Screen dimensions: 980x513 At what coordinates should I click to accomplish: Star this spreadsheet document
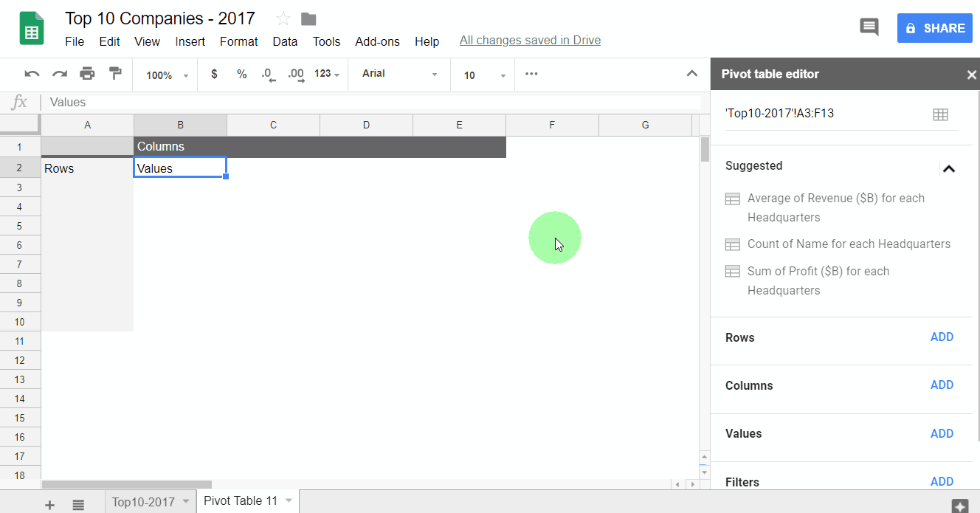(x=283, y=19)
